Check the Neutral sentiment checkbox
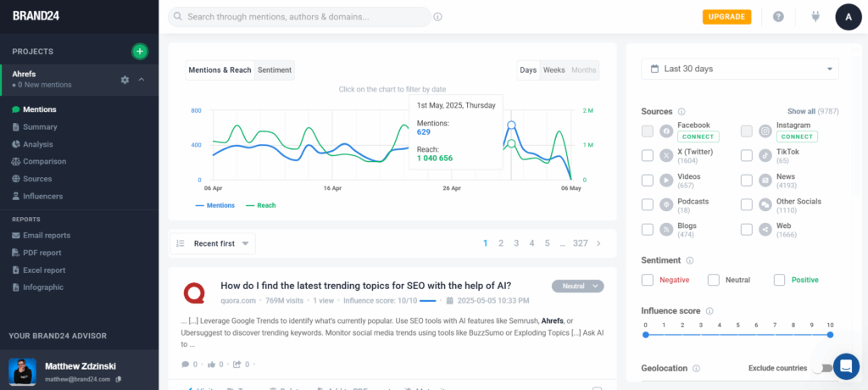Image resolution: width=868 pixels, height=390 pixels. pyautogui.click(x=714, y=280)
